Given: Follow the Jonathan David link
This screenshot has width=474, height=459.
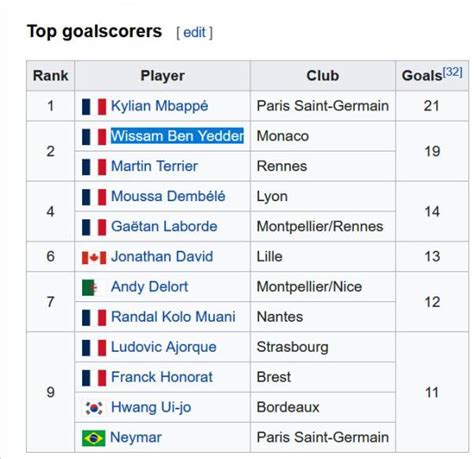Looking at the screenshot, I should pos(162,257).
